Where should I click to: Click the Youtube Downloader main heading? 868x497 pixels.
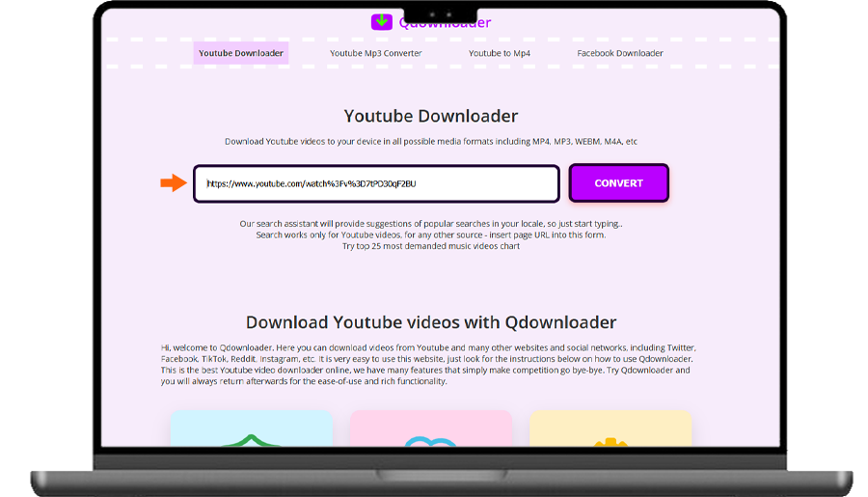(x=431, y=116)
